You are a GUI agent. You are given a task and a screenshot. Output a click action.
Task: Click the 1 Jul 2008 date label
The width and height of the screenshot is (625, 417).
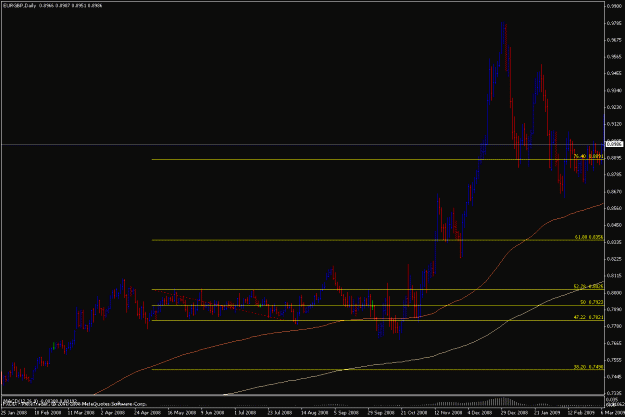(x=246, y=413)
